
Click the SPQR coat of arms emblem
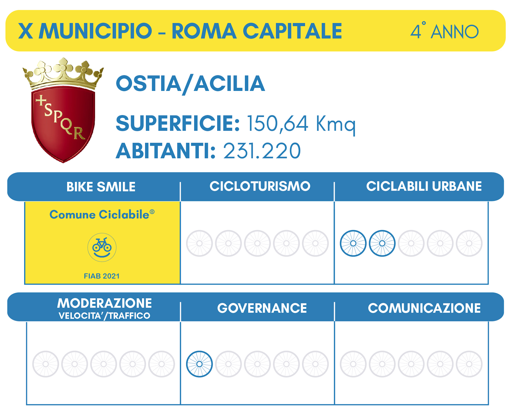pyautogui.click(x=63, y=110)
